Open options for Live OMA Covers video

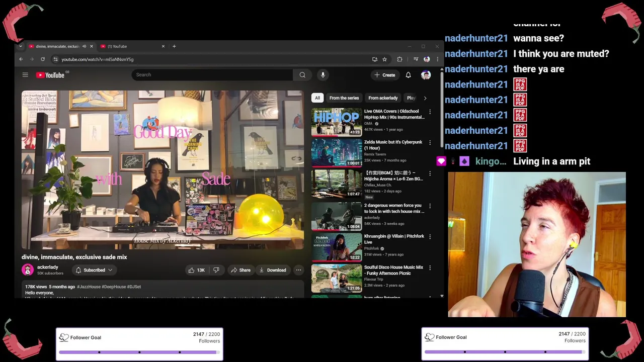click(430, 112)
